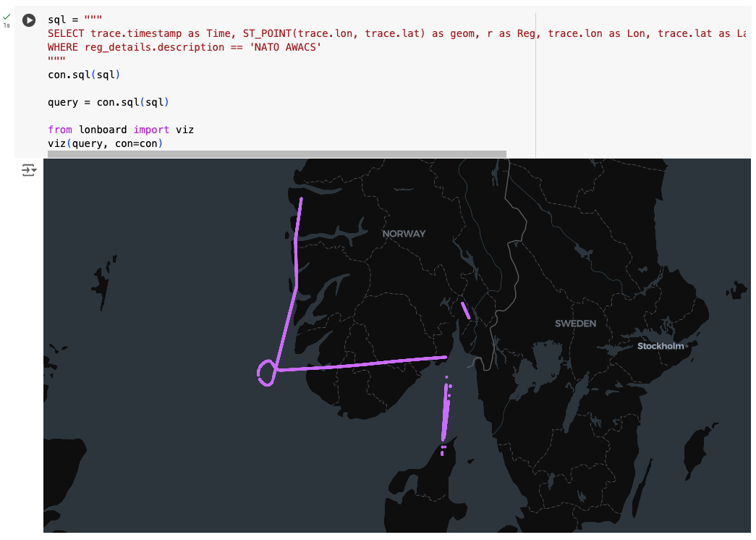Click the query = con.sql(sql) line
The image size is (756, 540).
[x=108, y=102]
